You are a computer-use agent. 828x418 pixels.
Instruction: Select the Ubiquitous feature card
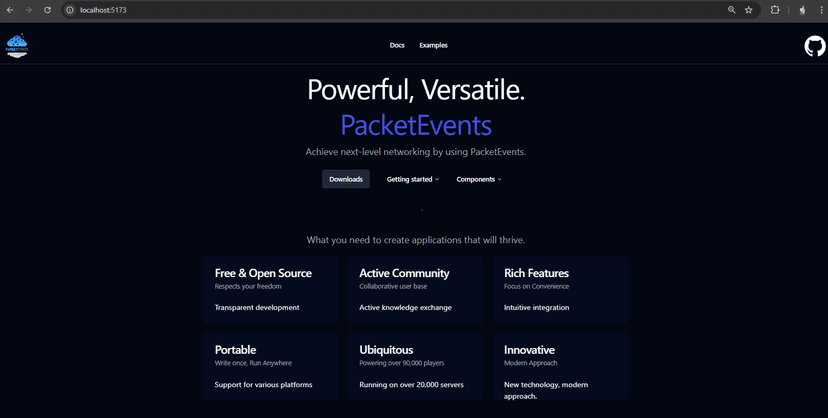click(416, 366)
